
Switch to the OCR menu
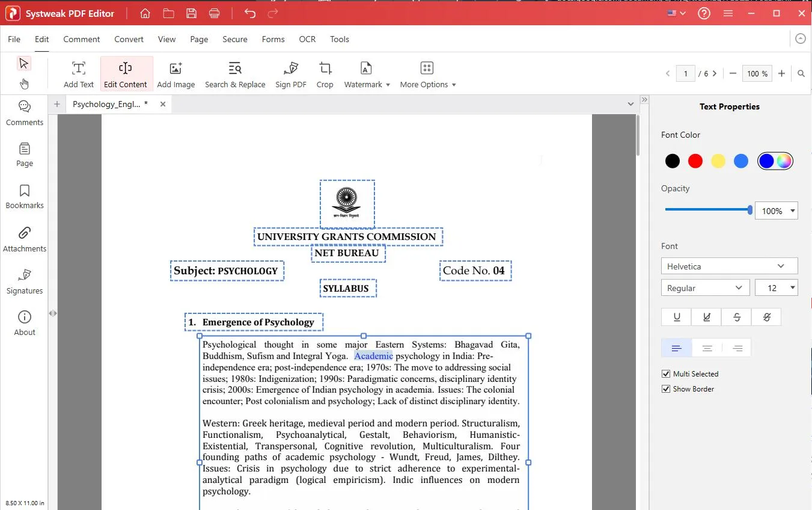(307, 39)
